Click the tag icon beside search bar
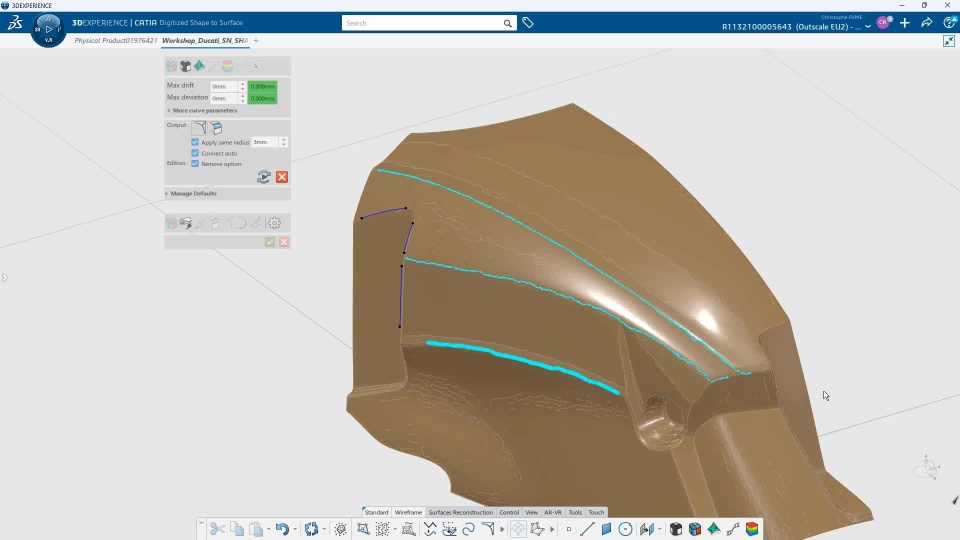 pyautogui.click(x=528, y=23)
